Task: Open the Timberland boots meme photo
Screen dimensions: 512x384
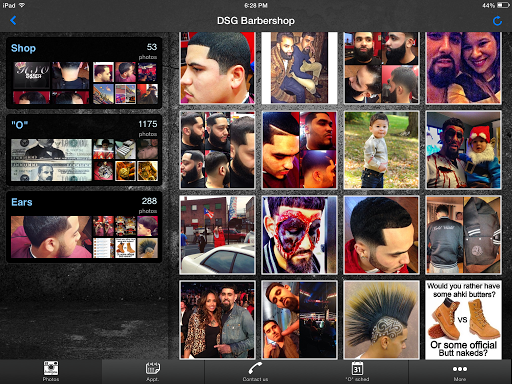Action: click(x=463, y=320)
